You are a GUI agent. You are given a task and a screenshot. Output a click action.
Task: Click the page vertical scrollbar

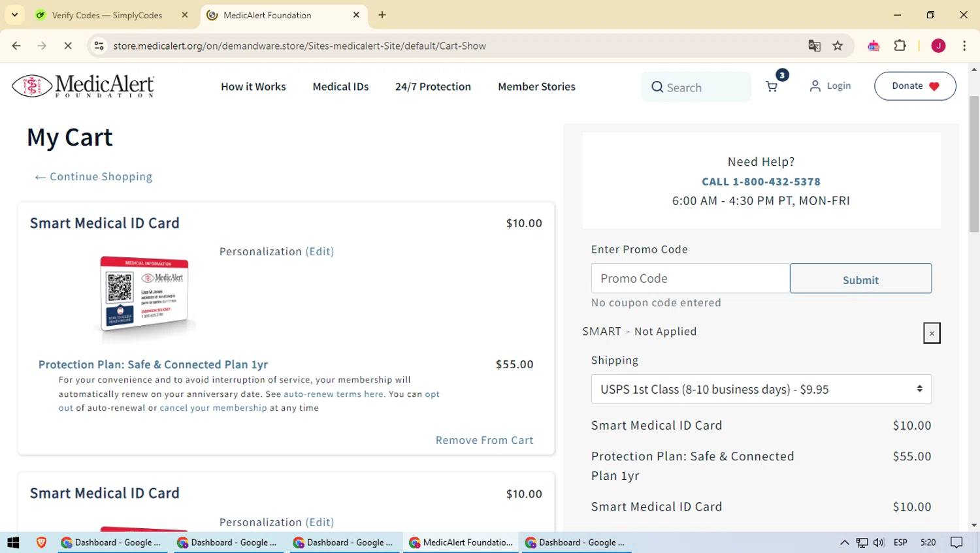pyautogui.click(x=974, y=163)
